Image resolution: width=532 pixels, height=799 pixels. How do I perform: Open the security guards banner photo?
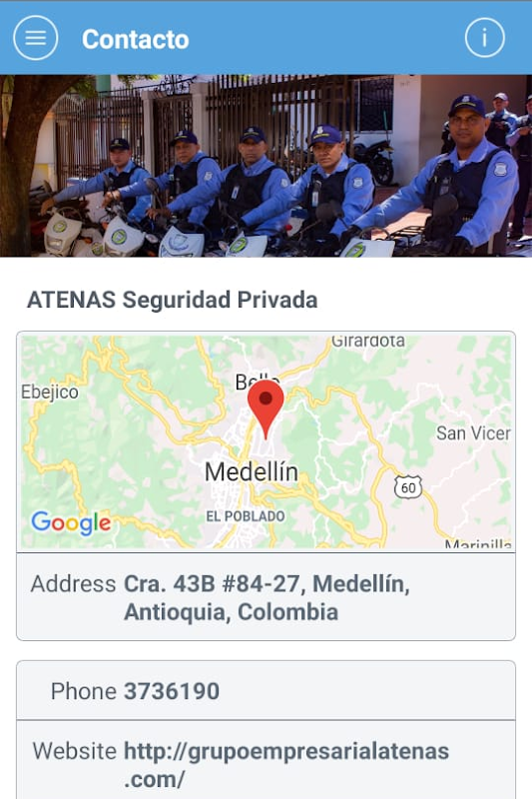point(266,166)
